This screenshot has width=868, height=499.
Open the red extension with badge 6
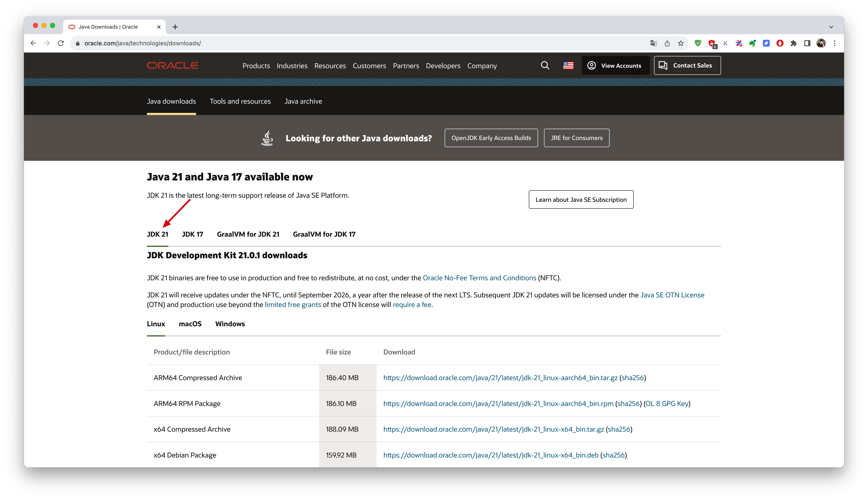[x=712, y=44]
